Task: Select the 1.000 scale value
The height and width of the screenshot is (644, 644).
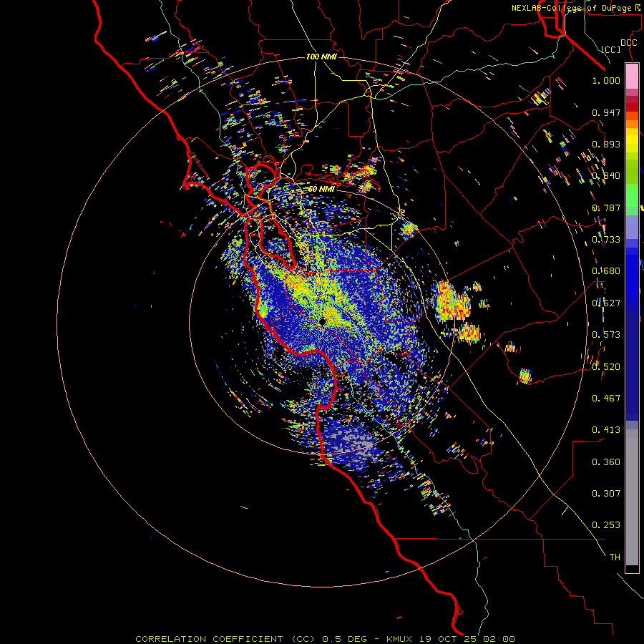Action: pyautogui.click(x=606, y=80)
